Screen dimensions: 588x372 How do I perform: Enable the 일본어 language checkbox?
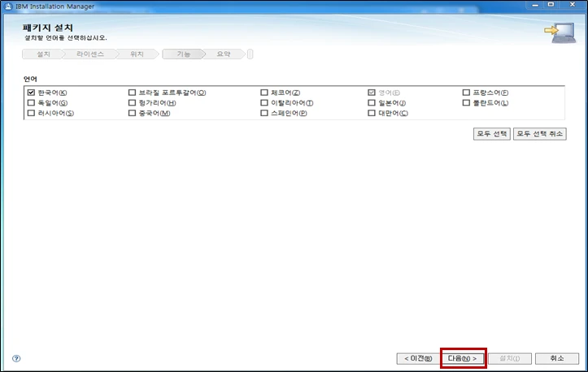coord(372,103)
